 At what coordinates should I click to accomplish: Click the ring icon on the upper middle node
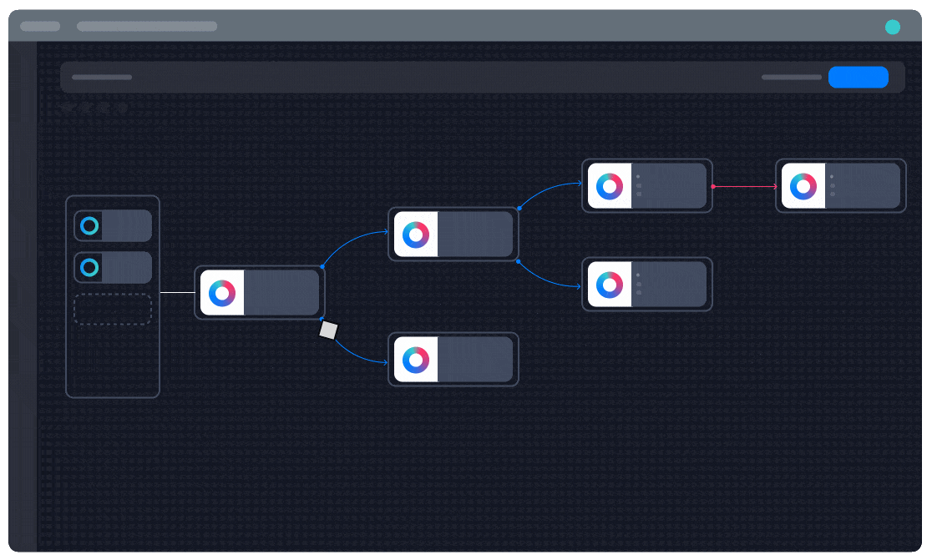click(x=416, y=235)
